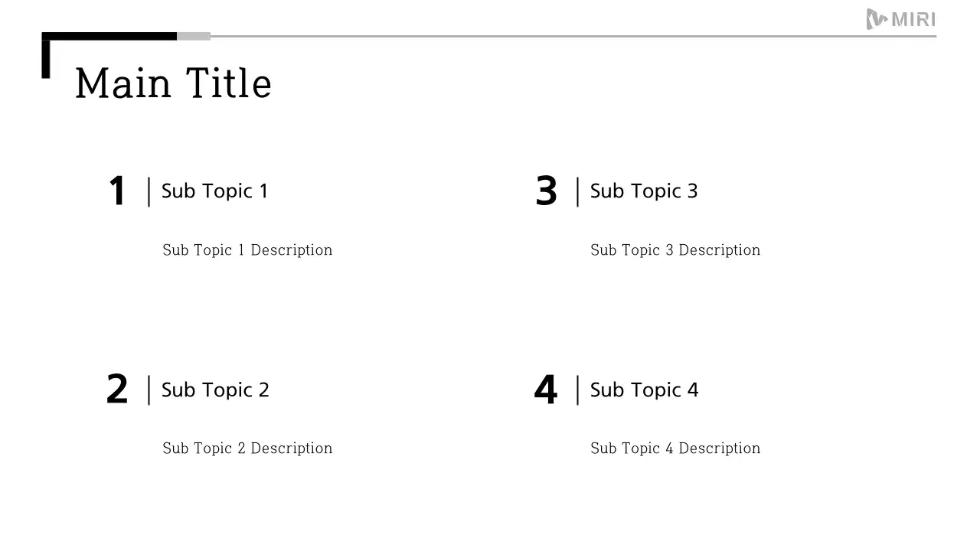
Task: Click the large number 4
Action: pyautogui.click(x=545, y=390)
